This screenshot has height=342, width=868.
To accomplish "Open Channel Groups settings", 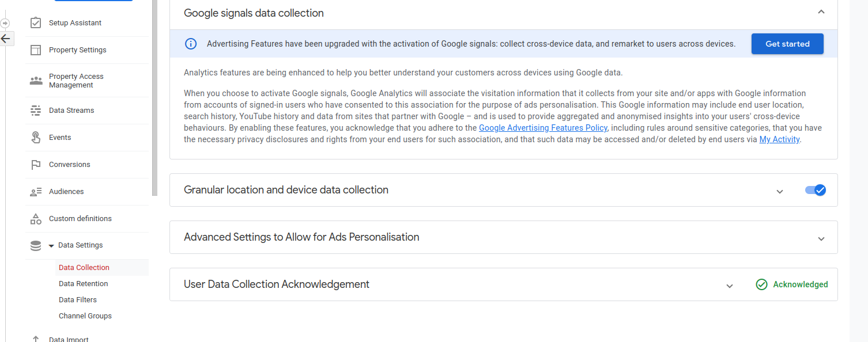I will (85, 316).
